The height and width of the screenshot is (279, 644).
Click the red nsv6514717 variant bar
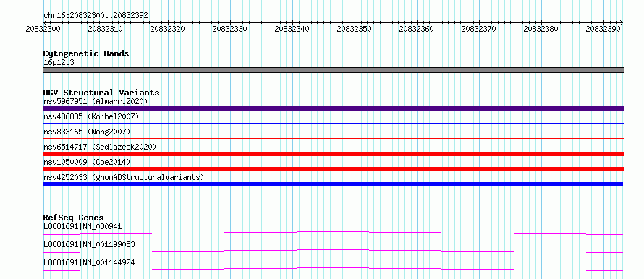point(333,154)
